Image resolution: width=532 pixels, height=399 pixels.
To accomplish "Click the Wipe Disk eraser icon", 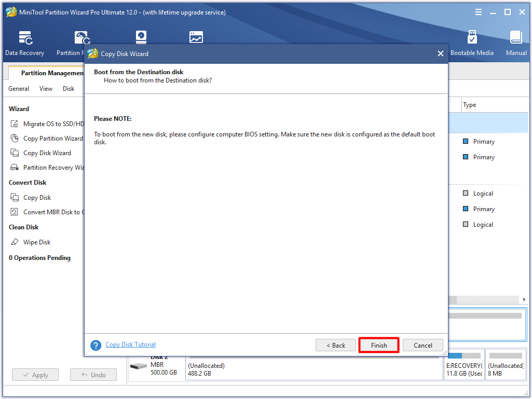I will (14, 242).
